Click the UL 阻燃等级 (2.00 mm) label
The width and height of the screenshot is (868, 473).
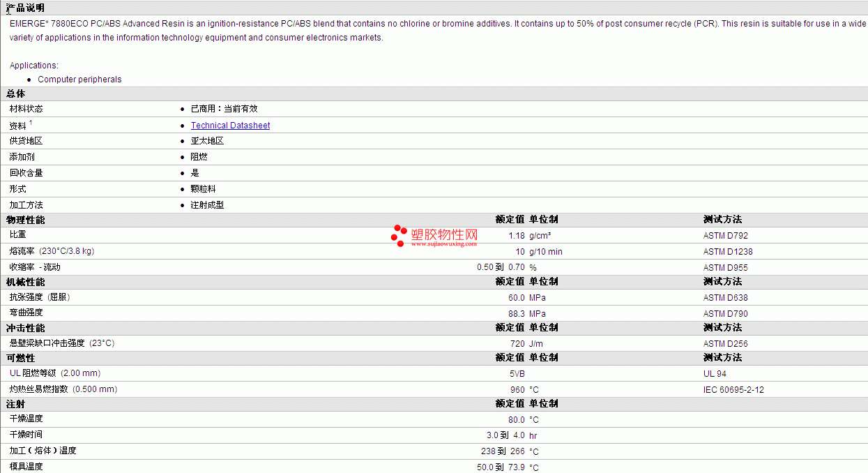pyautogui.click(x=55, y=373)
